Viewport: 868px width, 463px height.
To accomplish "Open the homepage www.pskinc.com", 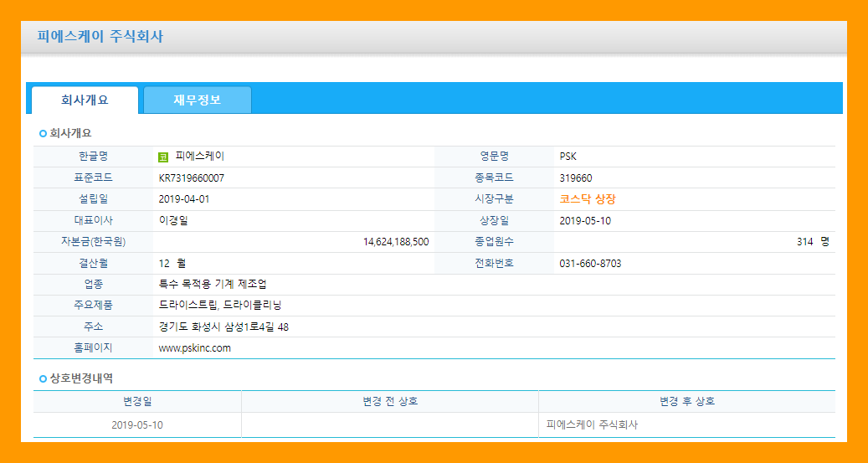I will point(194,347).
